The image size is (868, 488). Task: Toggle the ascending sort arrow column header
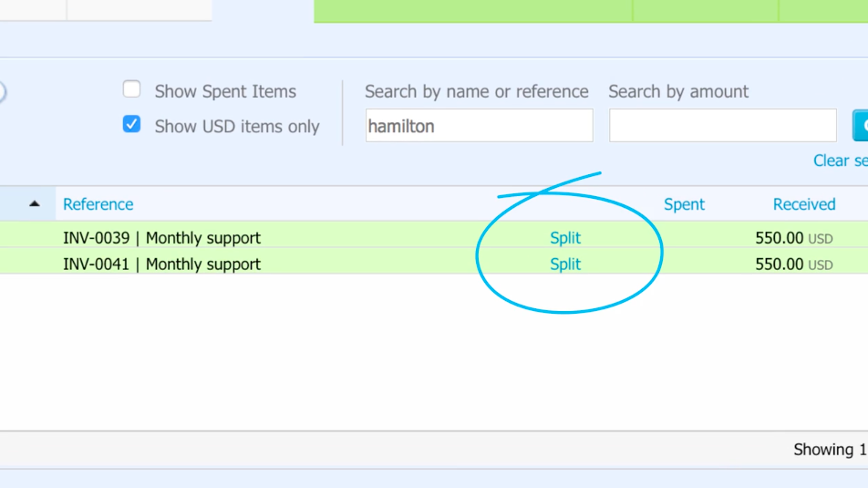pyautogui.click(x=35, y=203)
